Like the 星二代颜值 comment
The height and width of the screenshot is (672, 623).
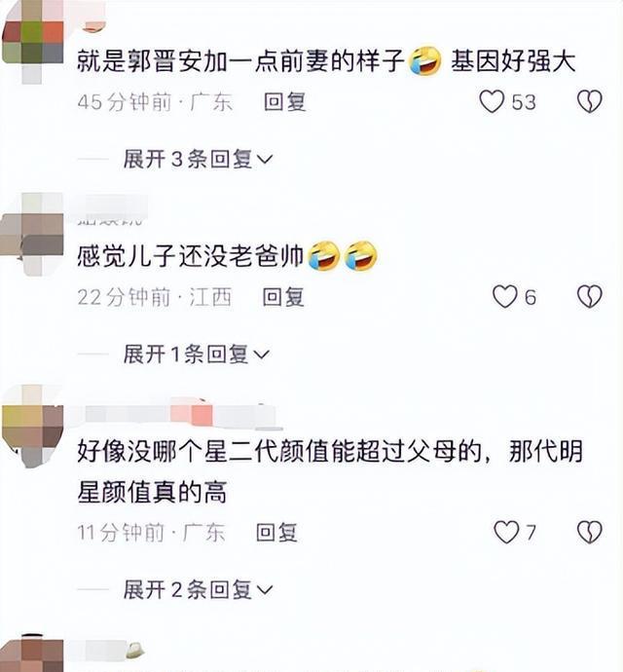506,533
